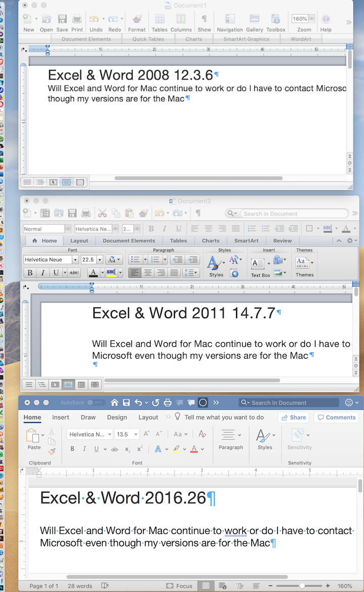364x592 pixels.
Task: Click Subscript button in Word 2016 ribbon
Action: pos(127,449)
